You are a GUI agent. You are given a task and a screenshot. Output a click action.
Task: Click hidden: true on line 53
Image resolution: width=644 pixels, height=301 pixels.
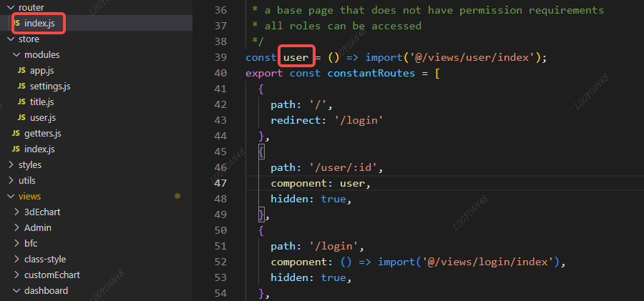[x=311, y=277]
